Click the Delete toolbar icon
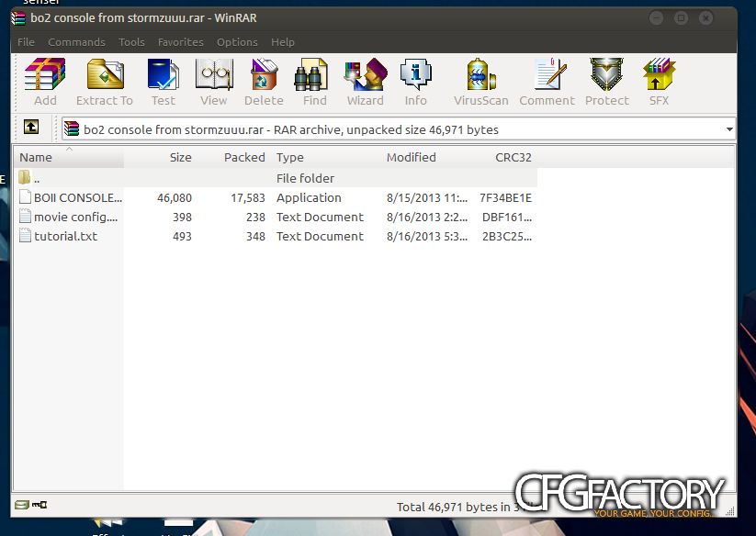 pyautogui.click(x=264, y=74)
